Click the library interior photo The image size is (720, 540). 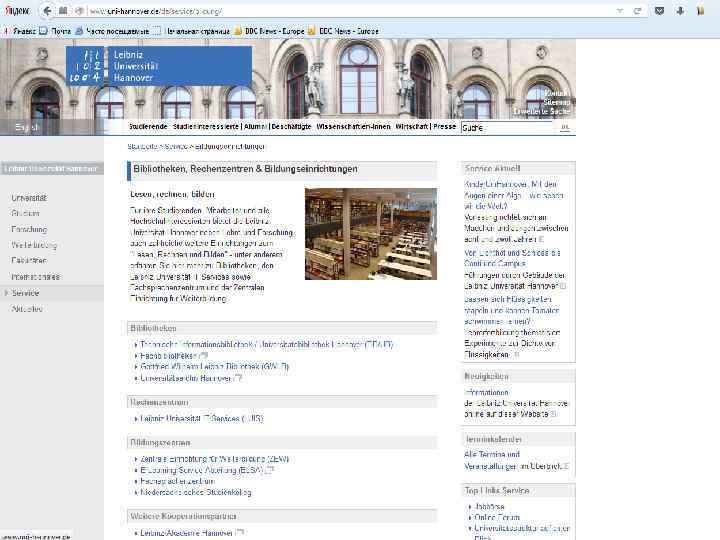click(x=371, y=234)
